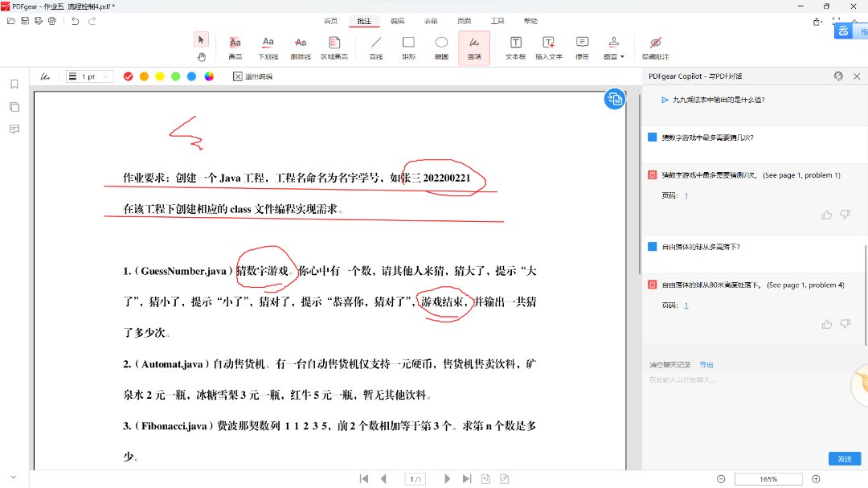
Task: Pick the 文本框 text box tool
Action: coord(515,47)
